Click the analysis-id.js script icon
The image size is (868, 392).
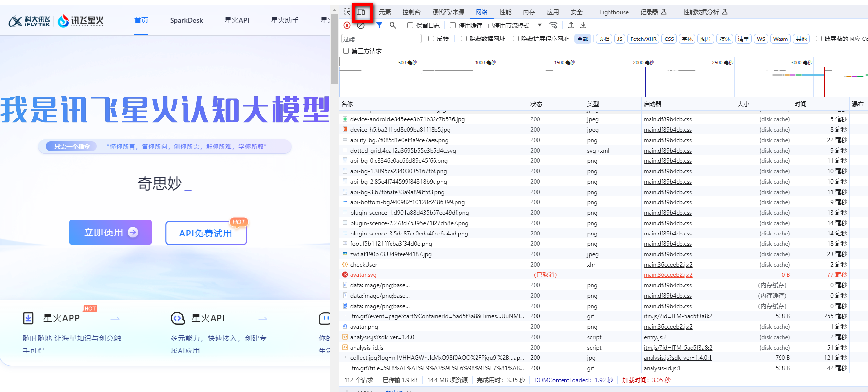[345, 347]
